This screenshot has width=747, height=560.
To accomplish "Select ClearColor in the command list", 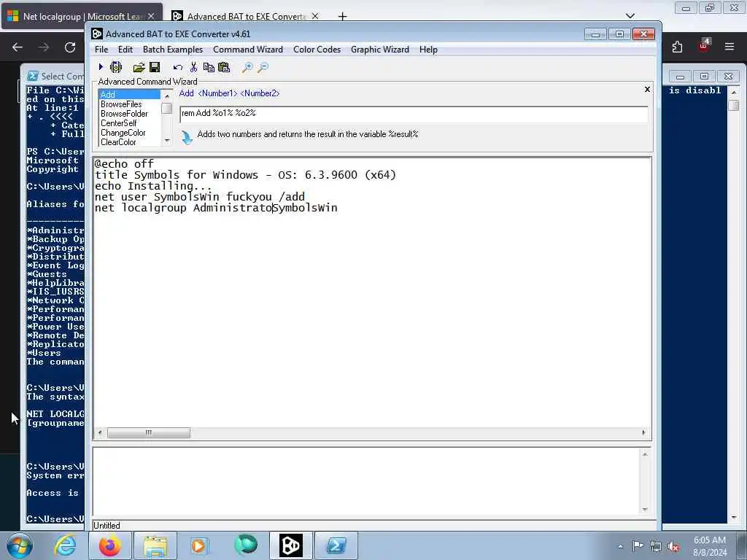I will (130, 142).
